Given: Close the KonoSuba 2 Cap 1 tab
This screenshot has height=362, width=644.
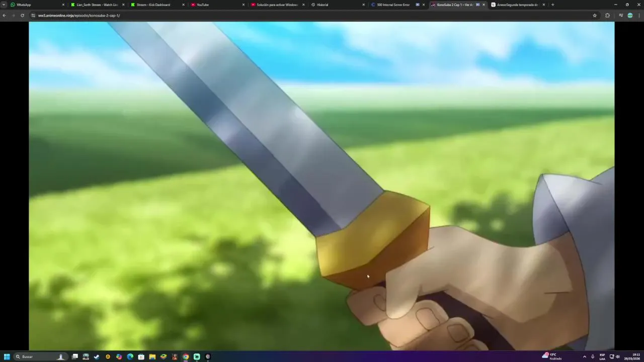Looking at the screenshot, I should (484, 5).
